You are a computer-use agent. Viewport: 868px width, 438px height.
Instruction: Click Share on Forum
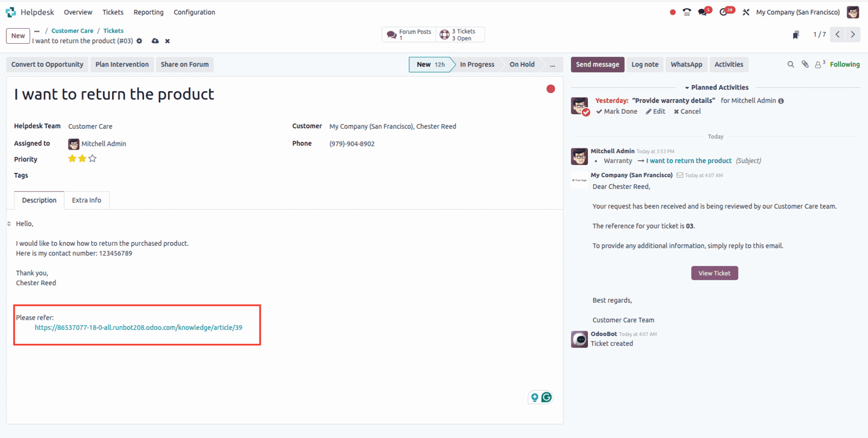(x=185, y=64)
